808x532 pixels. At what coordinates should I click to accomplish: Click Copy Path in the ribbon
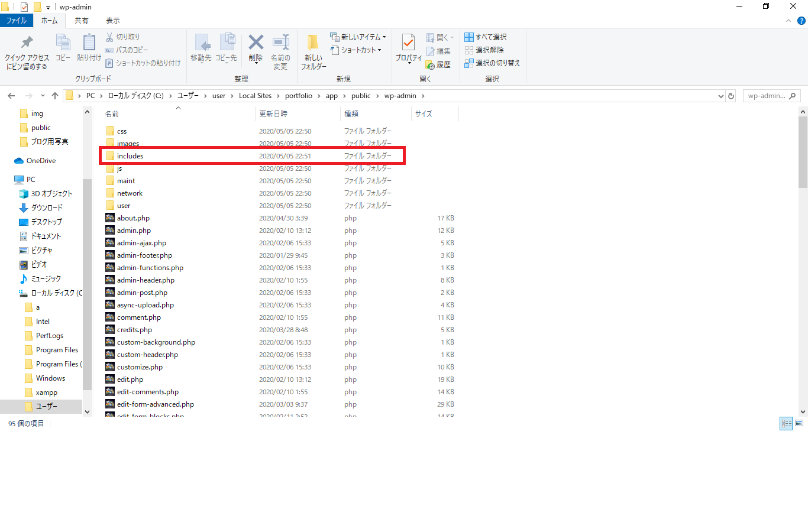tap(127, 50)
